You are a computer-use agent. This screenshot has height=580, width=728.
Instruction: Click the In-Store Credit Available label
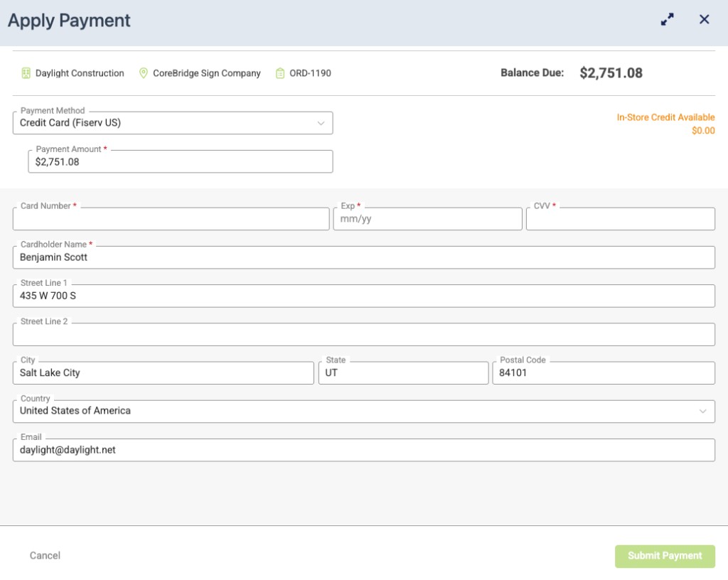pos(665,117)
